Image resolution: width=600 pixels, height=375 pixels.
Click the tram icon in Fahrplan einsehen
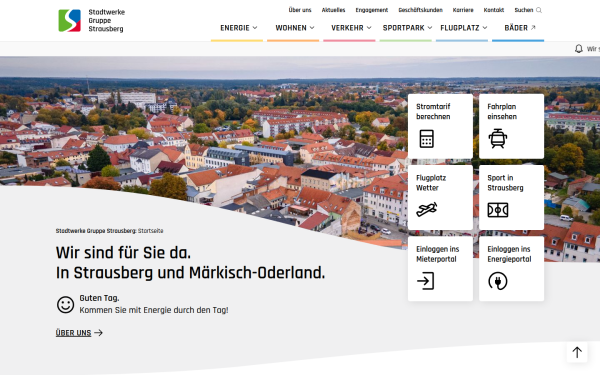pos(497,139)
